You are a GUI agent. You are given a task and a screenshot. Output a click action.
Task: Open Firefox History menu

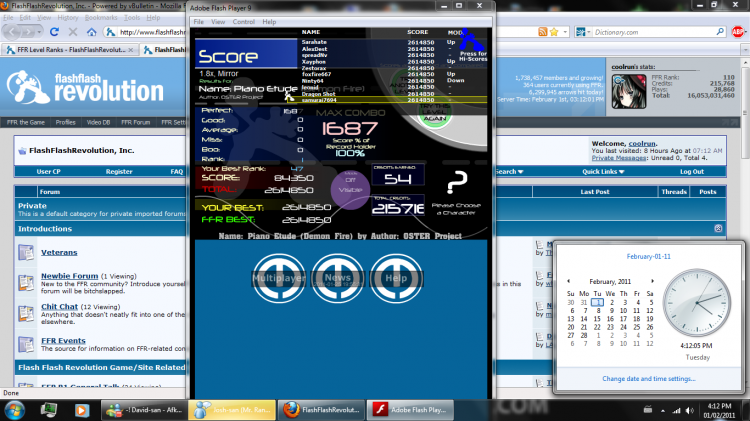click(x=67, y=18)
